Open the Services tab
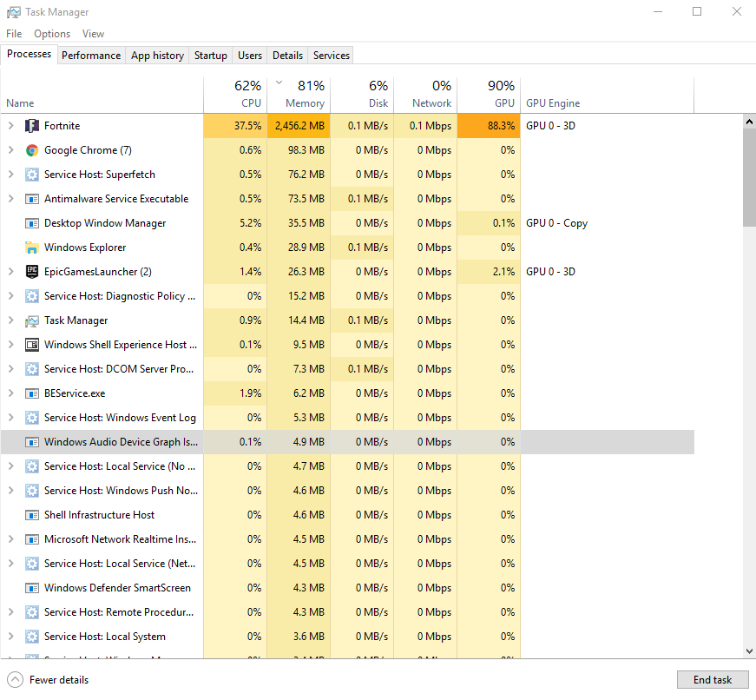Viewport: 756px width, 700px height. (332, 56)
